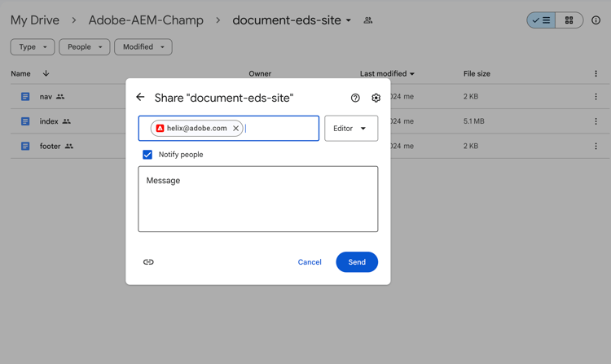Image resolution: width=611 pixels, height=364 pixels.
Task: Open the People filter dropdown
Action: pos(85,46)
